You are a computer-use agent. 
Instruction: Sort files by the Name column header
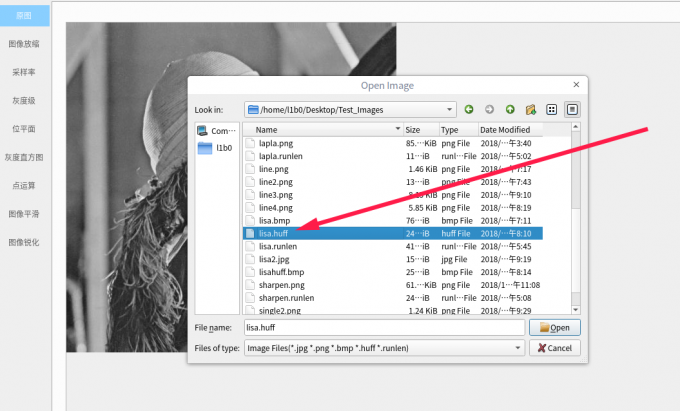click(323, 130)
